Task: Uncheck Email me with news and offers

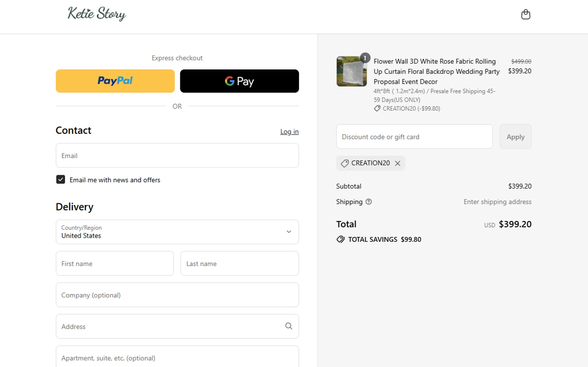Action: point(61,179)
